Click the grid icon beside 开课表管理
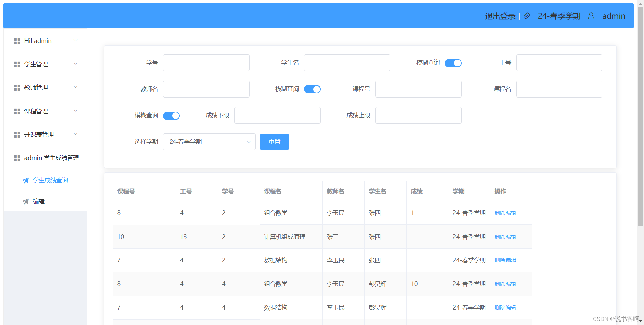This screenshot has width=644, height=325. point(17,135)
